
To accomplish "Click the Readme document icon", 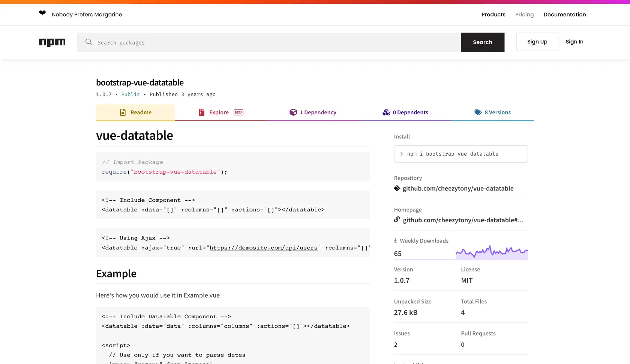I will click(123, 112).
